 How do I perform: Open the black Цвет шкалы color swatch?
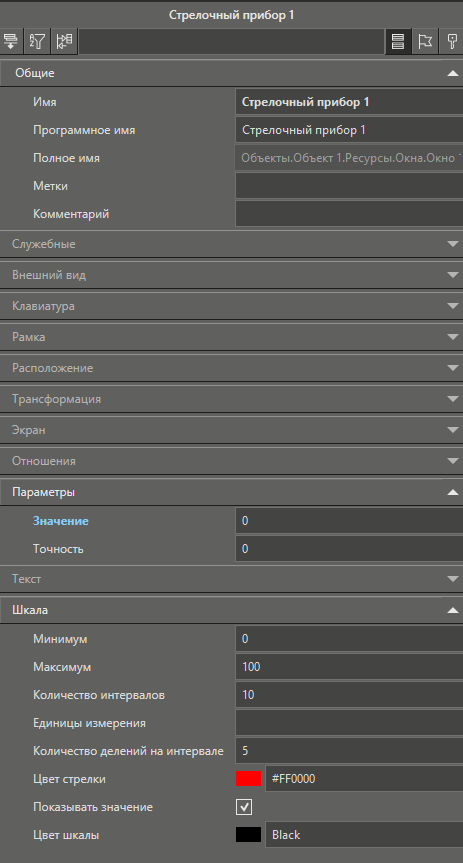point(249,835)
